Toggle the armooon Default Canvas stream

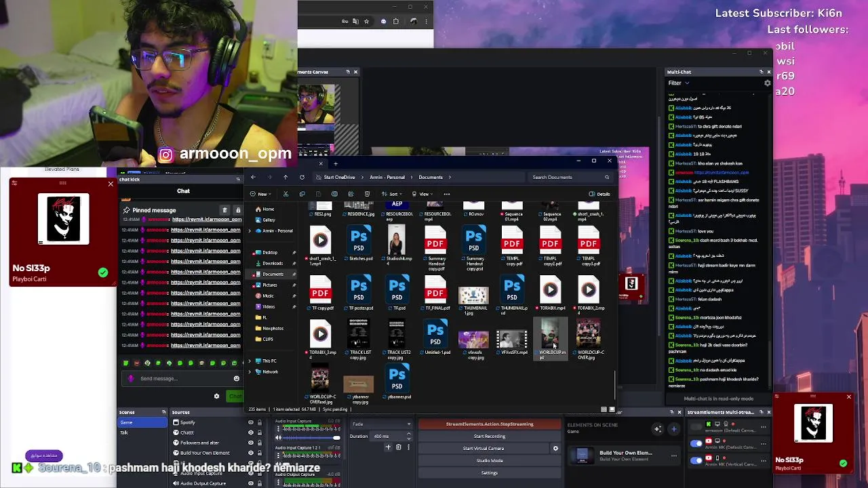(696, 427)
